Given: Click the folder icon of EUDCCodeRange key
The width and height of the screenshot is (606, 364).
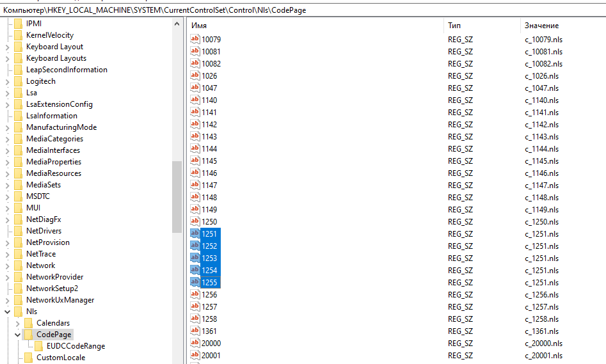Looking at the screenshot, I should [x=38, y=346].
